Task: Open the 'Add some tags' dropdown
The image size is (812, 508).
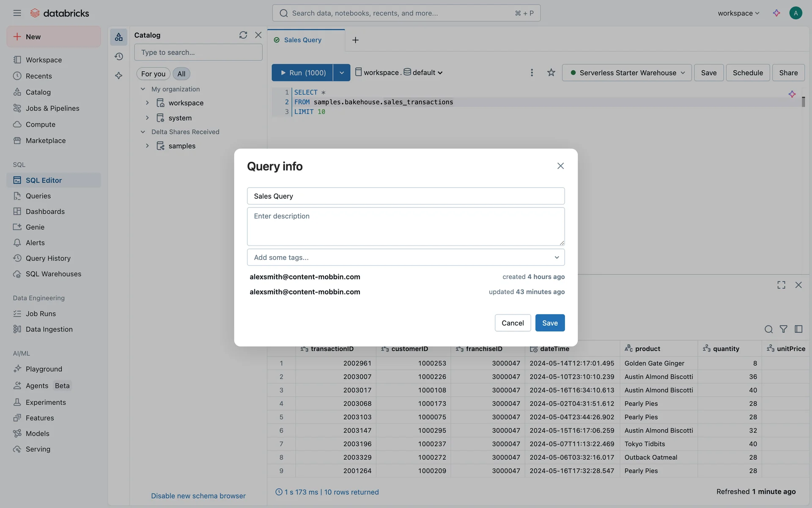Action: (406, 257)
